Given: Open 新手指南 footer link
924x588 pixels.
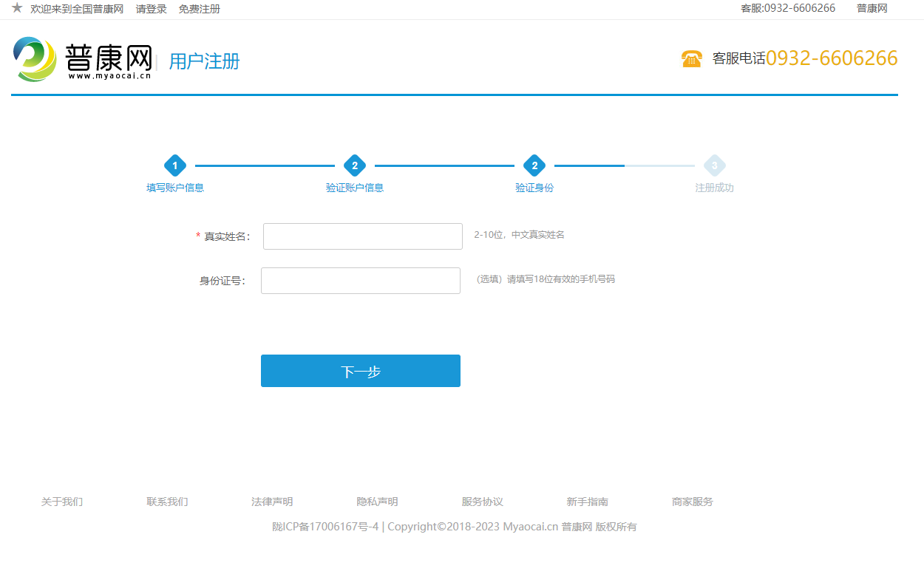Looking at the screenshot, I should click(587, 502).
